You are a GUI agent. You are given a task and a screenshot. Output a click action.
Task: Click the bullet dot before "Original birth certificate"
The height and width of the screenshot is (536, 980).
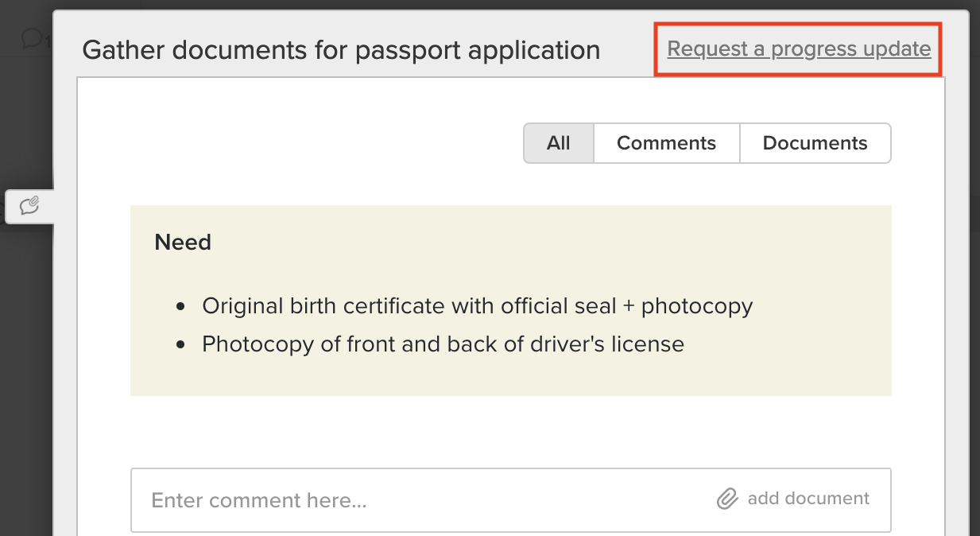181,306
